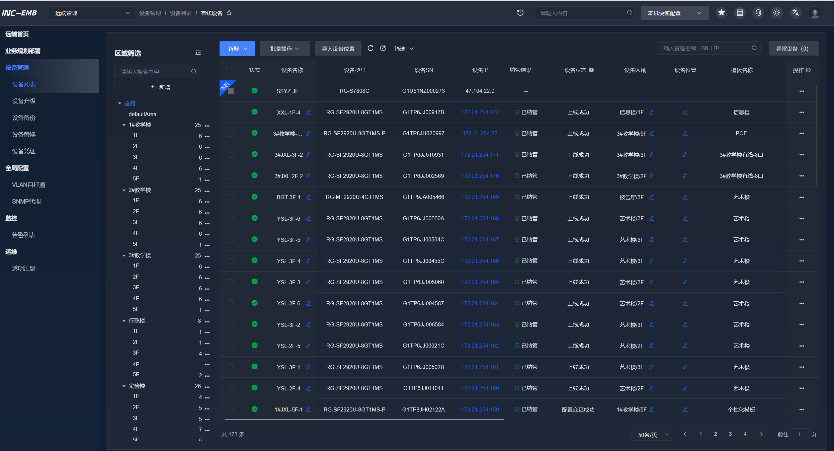Select the checkbox for device 1HXL-5F-1
The width and height of the screenshot is (834, 451).
pyautogui.click(x=231, y=410)
